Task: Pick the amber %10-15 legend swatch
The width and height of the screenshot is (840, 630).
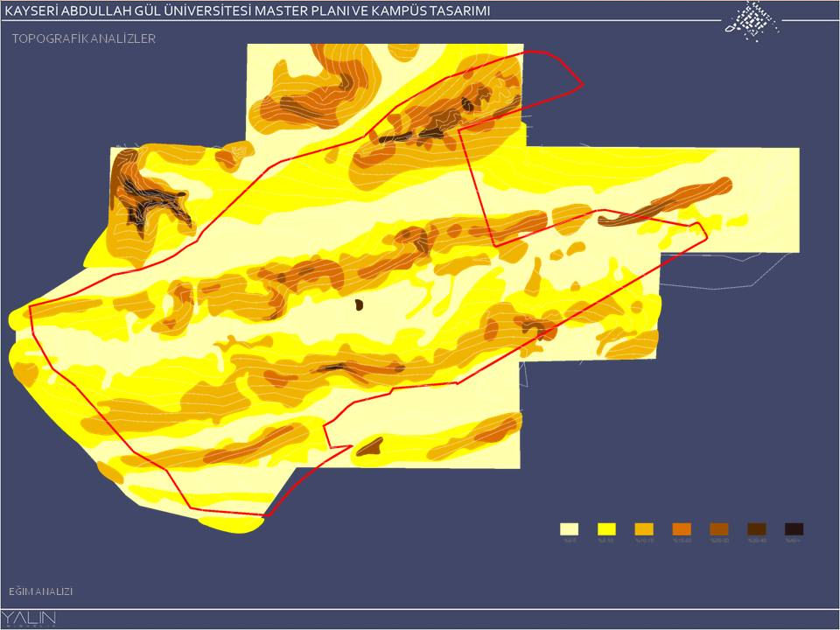Action: click(x=644, y=528)
